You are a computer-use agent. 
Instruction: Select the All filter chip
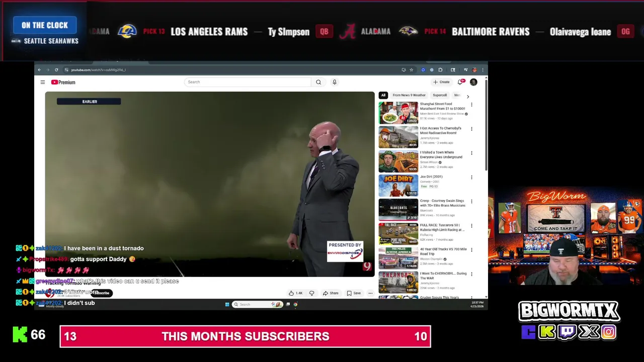click(x=383, y=95)
